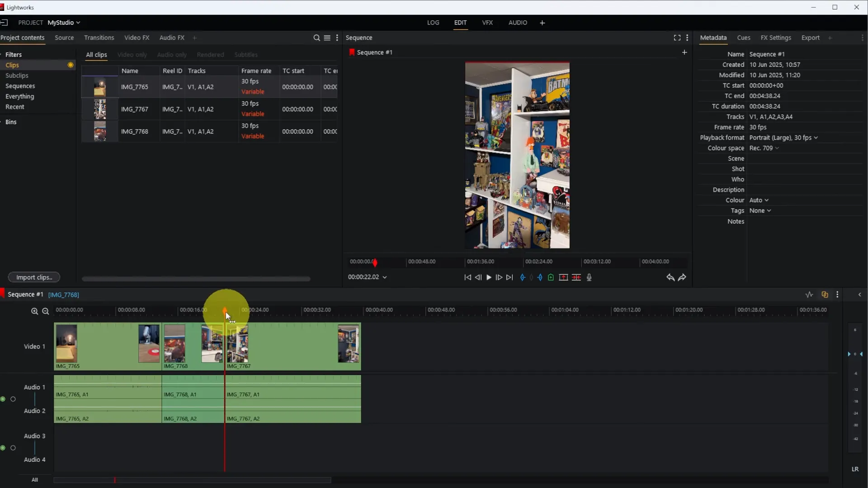868x488 pixels.
Task: Click the IMG_7767 clip thumbnail in list
Action: tap(100, 109)
